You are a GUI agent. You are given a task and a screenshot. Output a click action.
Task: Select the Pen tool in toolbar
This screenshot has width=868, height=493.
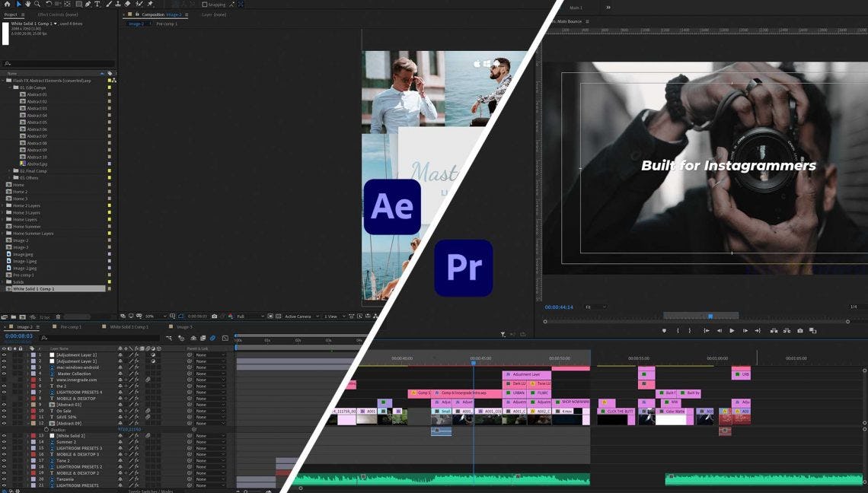(88, 4)
